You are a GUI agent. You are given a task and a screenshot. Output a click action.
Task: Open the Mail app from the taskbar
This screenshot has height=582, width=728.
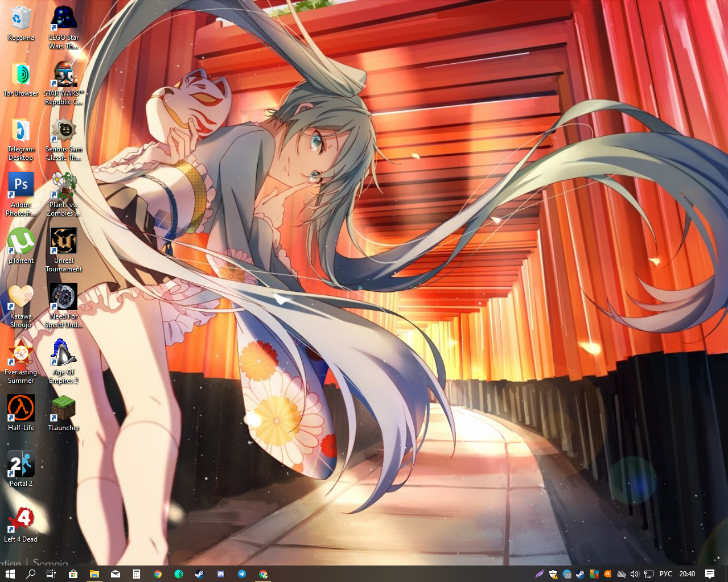[116, 574]
